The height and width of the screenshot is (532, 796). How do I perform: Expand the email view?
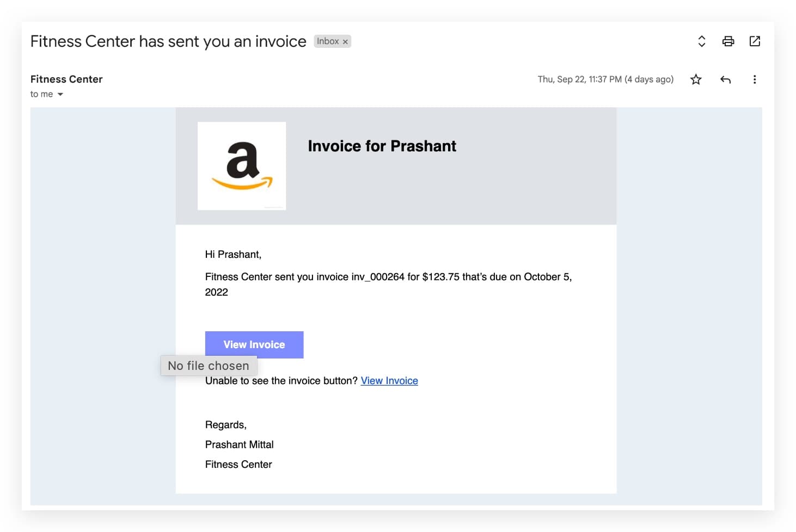pyautogui.click(x=701, y=41)
